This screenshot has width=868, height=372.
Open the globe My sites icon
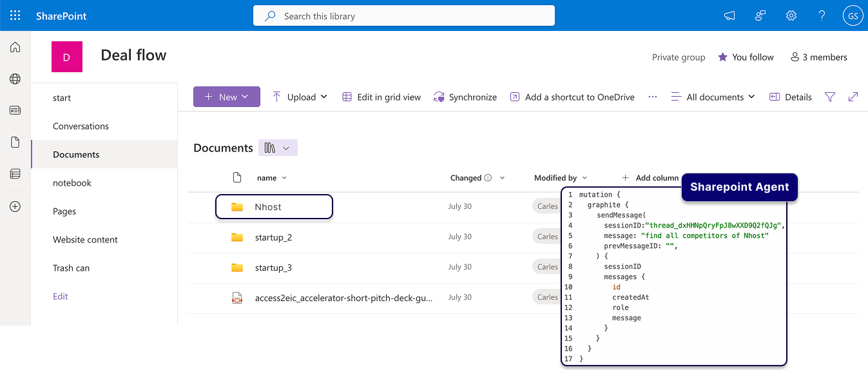coord(15,79)
